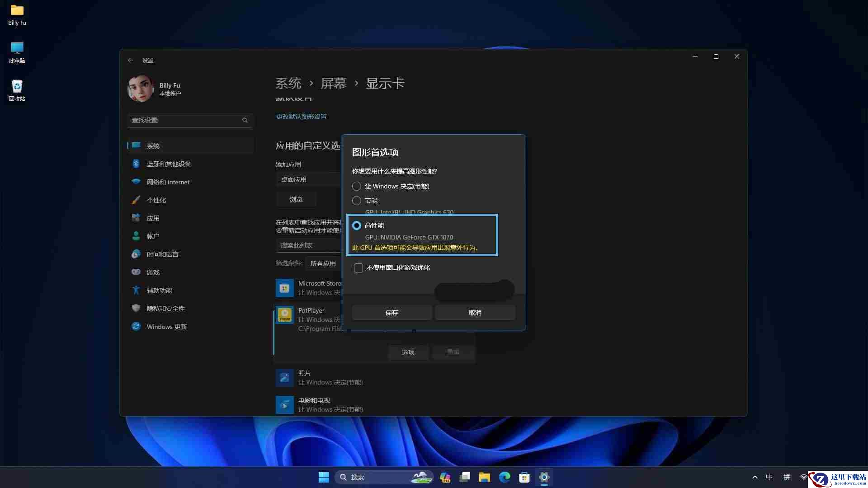
Task: Open the 所有应用 filter dropdown
Action: coord(323,263)
